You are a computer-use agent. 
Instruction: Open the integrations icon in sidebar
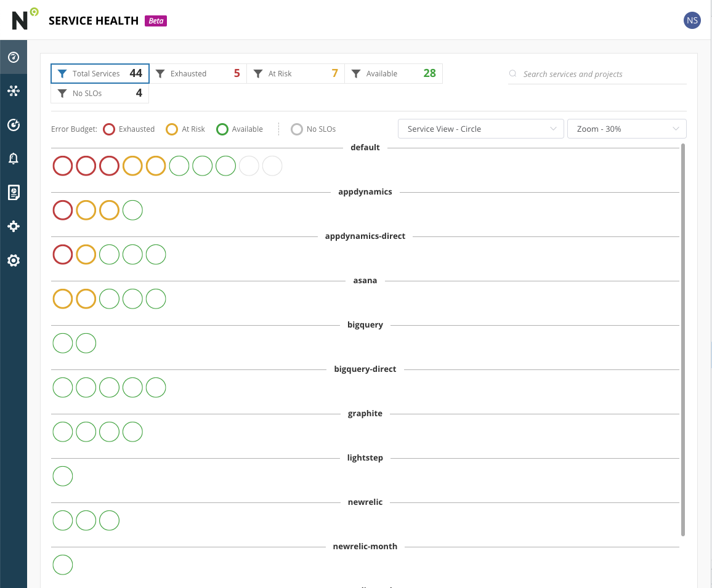pos(14,226)
